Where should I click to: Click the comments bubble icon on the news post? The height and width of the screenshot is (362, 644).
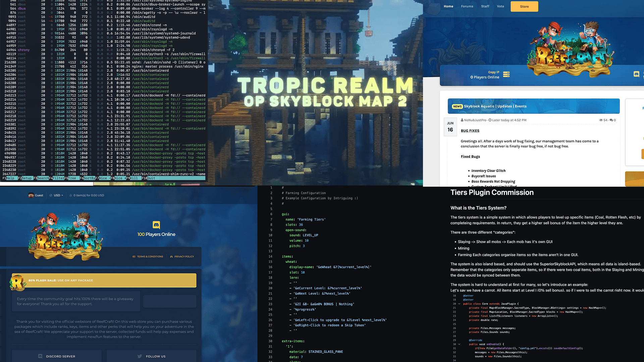coord(611,120)
